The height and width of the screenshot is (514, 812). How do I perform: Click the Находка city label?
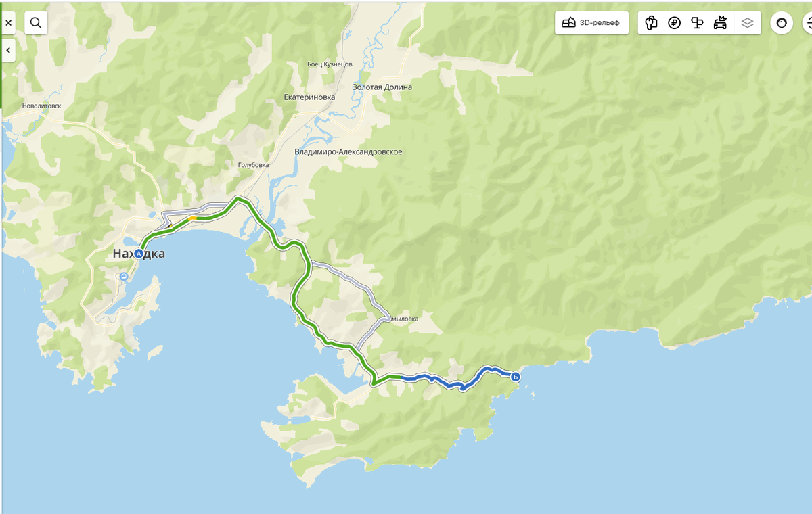click(139, 254)
